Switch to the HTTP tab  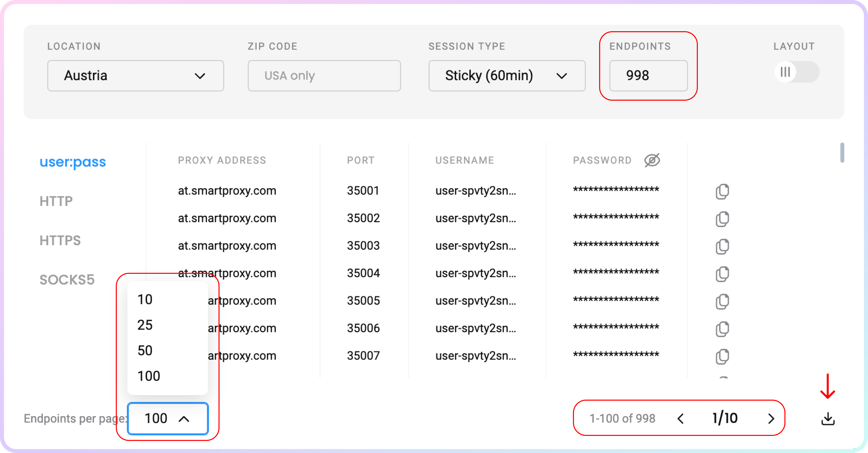(56, 201)
